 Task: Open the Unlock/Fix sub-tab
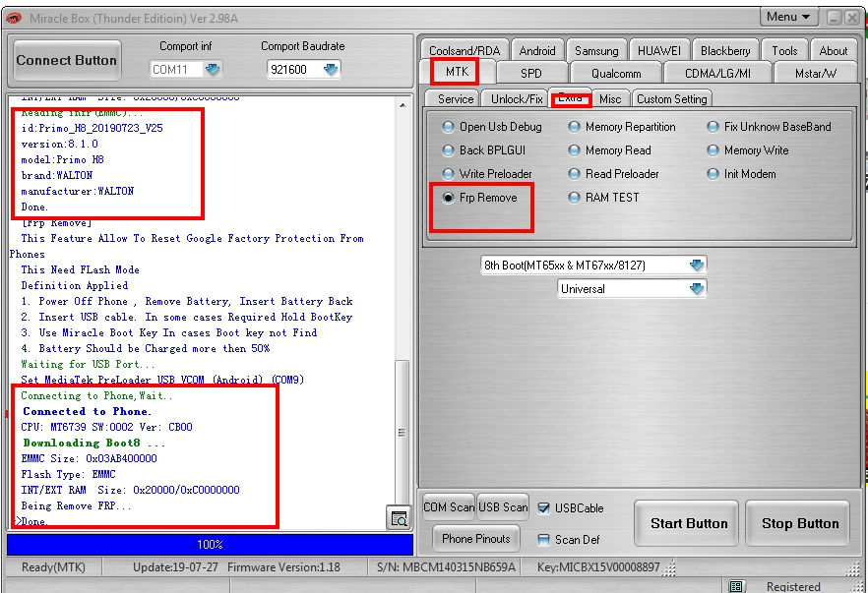click(517, 99)
